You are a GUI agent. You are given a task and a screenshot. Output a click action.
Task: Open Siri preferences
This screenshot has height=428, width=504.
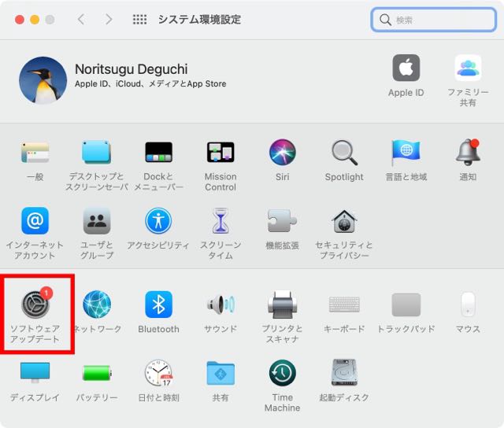pos(282,152)
